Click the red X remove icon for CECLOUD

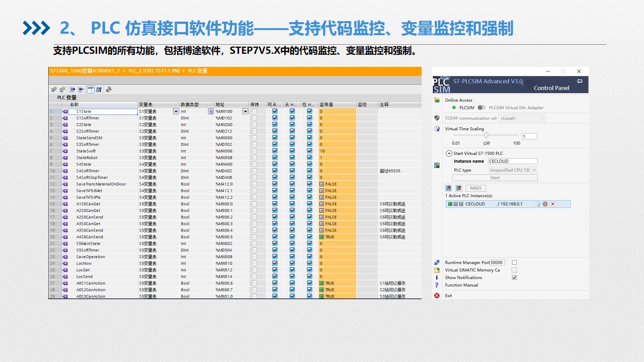pyautogui.click(x=552, y=204)
